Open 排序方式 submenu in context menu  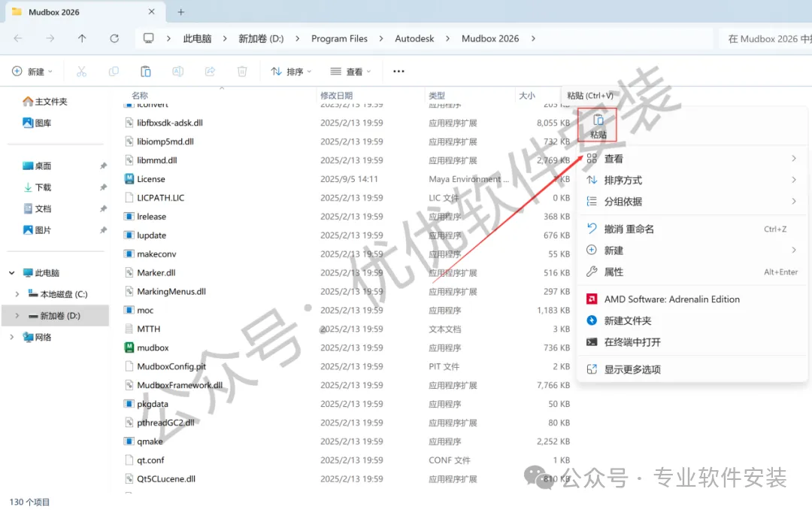pyautogui.click(x=692, y=180)
